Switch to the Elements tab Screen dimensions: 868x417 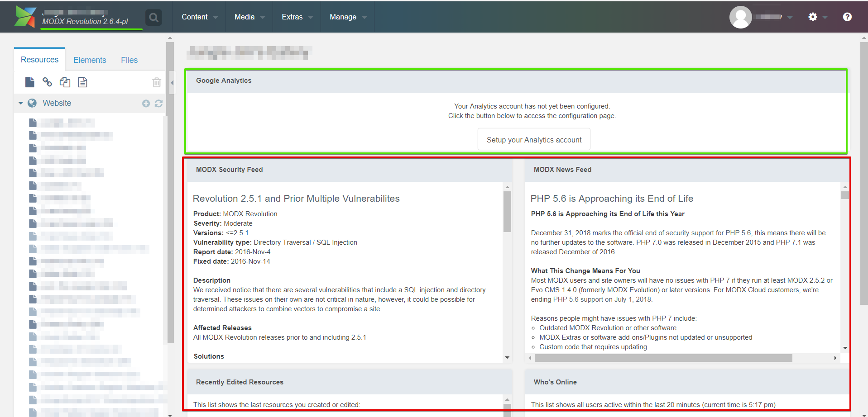pyautogui.click(x=90, y=60)
